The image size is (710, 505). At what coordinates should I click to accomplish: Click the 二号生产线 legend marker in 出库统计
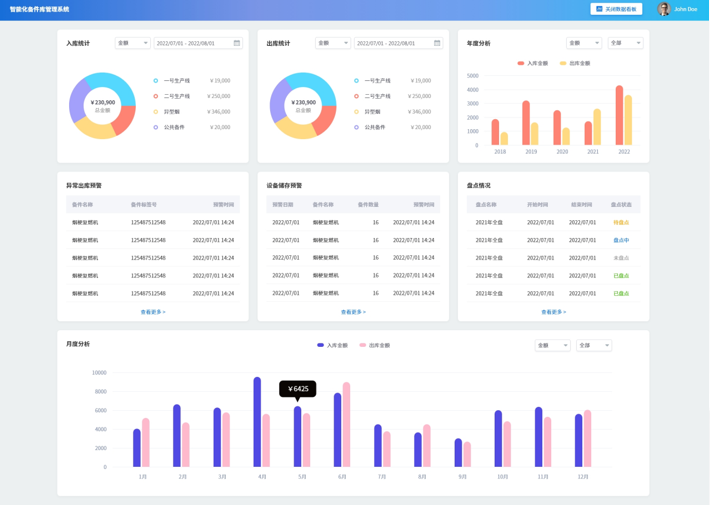click(356, 96)
